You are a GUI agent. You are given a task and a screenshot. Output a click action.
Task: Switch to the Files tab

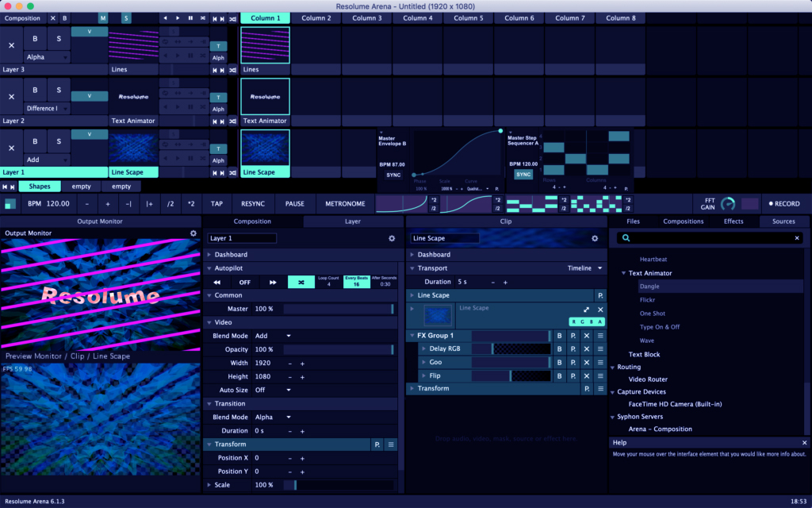tap(633, 221)
